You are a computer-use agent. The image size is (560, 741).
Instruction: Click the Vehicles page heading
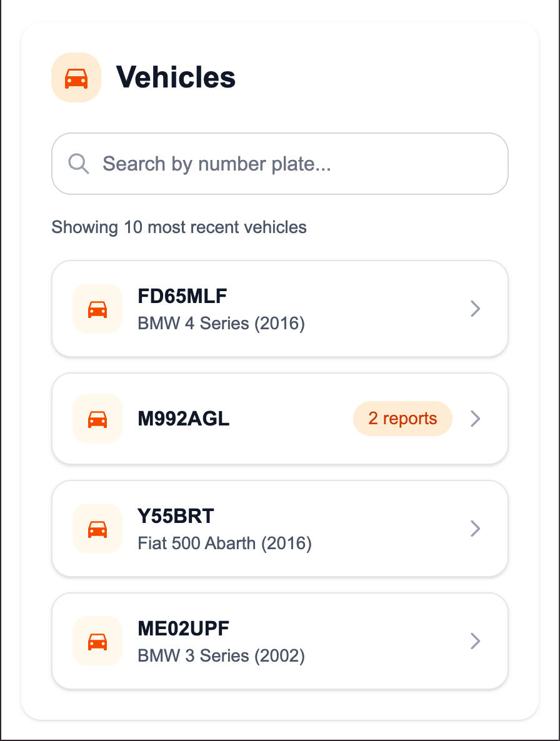pos(176,77)
